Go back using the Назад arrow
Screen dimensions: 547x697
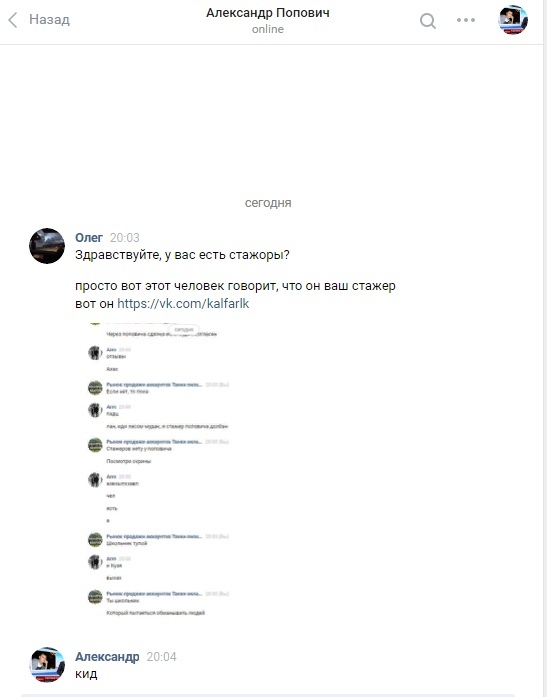[13, 20]
